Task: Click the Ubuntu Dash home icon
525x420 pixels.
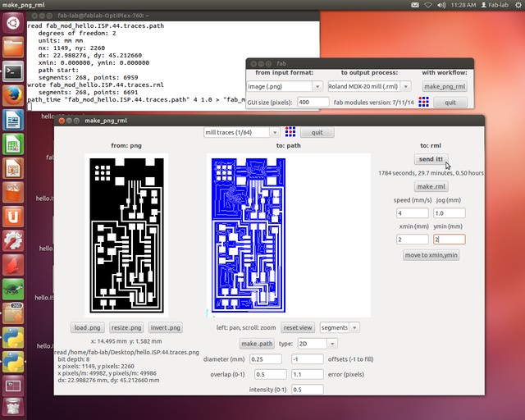Action: [x=13, y=23]
